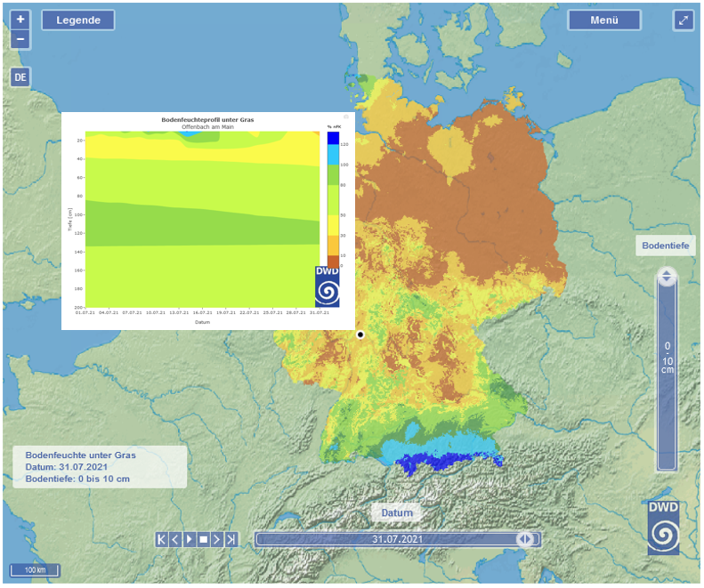Jump to last date in animation
Viewport: 704px width, 588px height.
click(231, 539)
